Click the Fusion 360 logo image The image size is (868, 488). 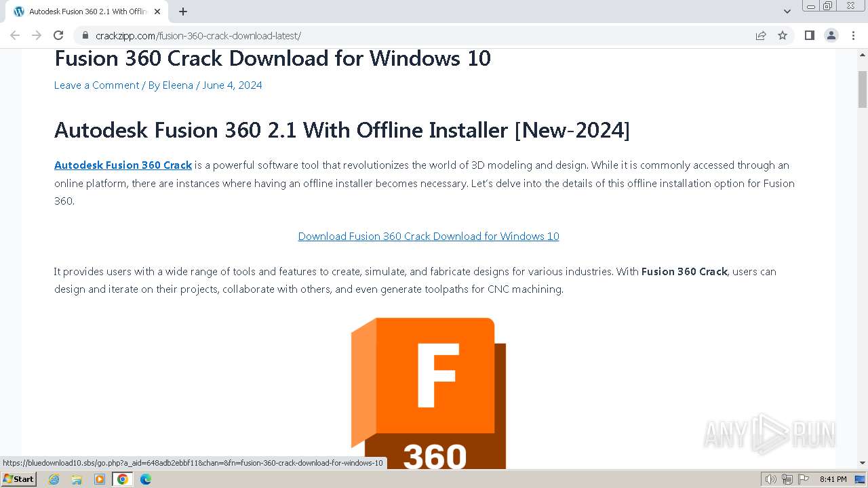429,393
